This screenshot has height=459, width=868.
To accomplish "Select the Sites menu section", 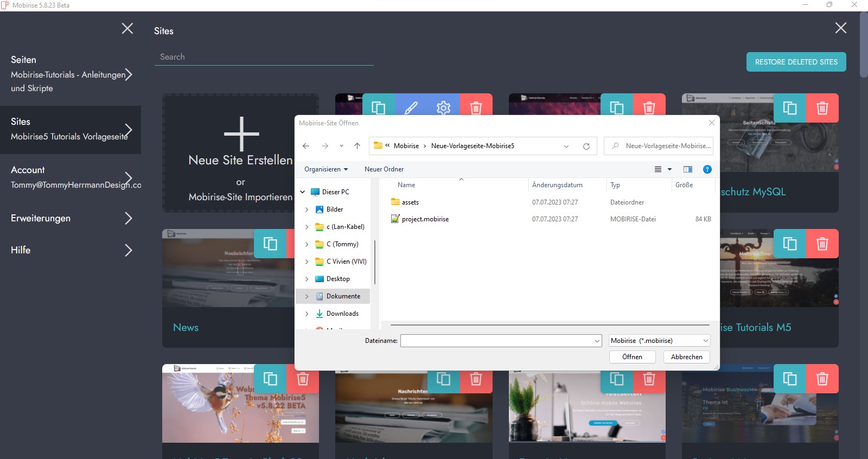I will [x=71, y=130].
